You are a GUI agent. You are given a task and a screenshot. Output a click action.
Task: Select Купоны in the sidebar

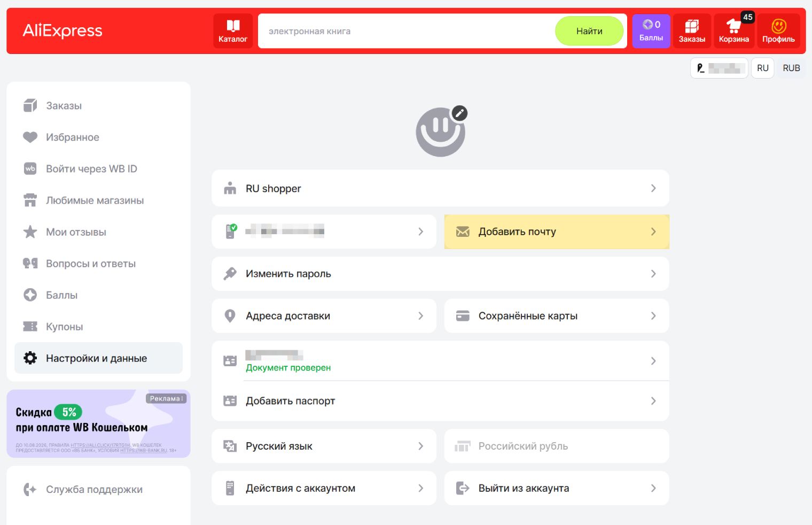click(98, 326)
